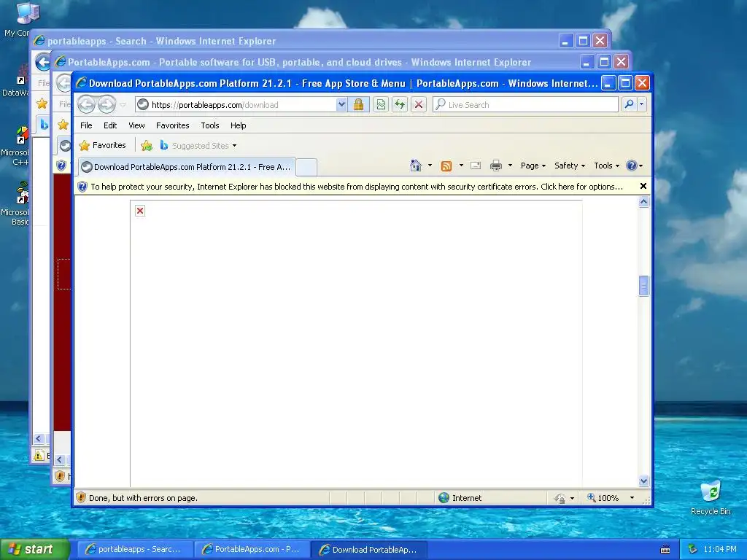This screenshot has width=747, height=560.
Task: Open the Edit menu
Action: [x=110, y=125]
